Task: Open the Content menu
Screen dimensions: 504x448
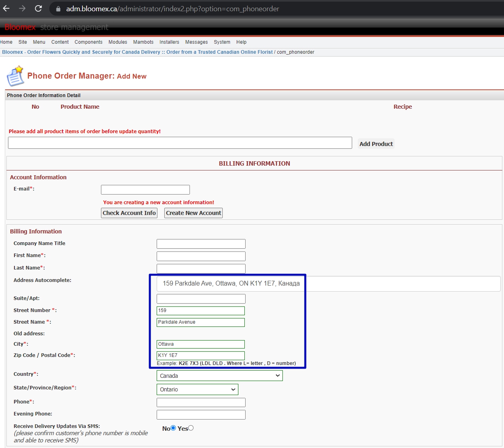Action: 60,42
